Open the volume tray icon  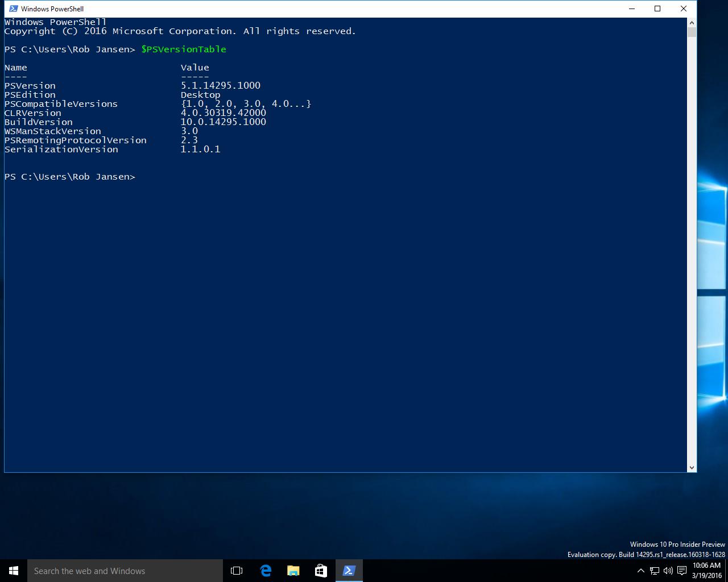tap(668, 571)
